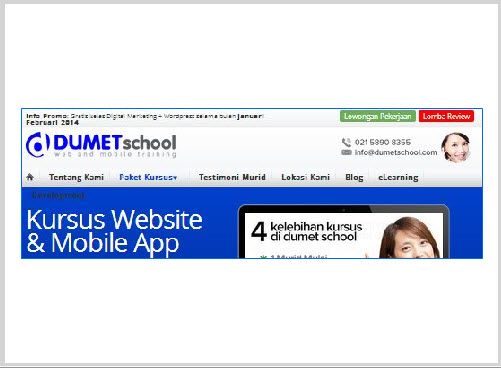The height and width of the screenshot is (368, 501).
Task: Click the phone icon beside 021 number
Action: tap(346, 142)
